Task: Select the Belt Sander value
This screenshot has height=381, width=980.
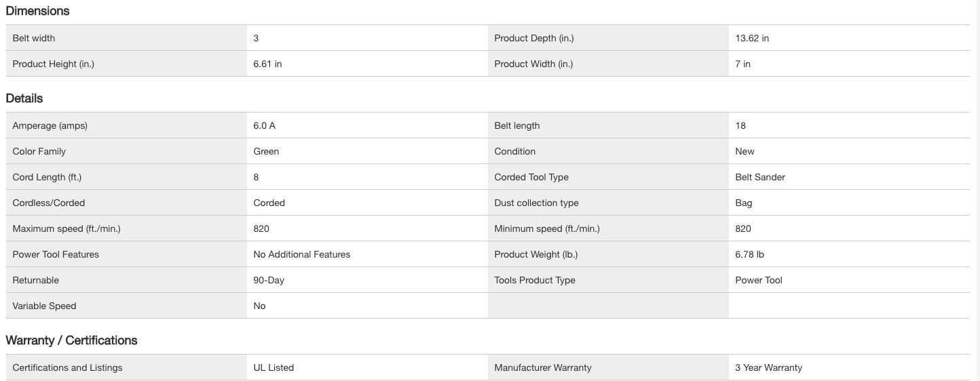Action: [x=759, y=177]
